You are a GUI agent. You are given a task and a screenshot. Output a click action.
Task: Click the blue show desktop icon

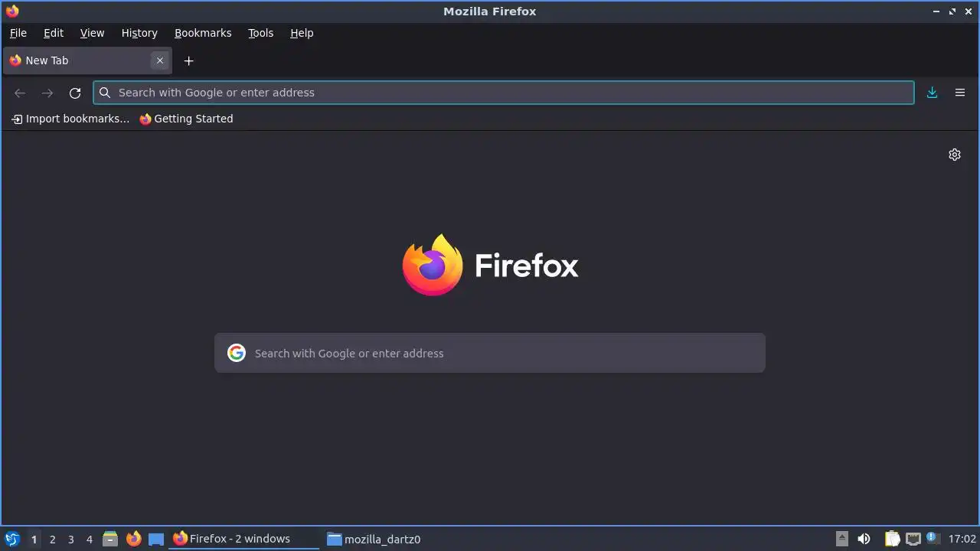click(156, 539)
